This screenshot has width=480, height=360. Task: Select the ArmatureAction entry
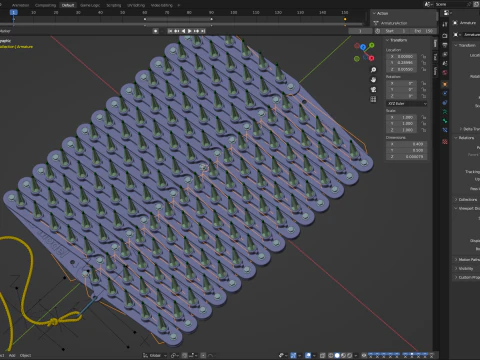393,23
